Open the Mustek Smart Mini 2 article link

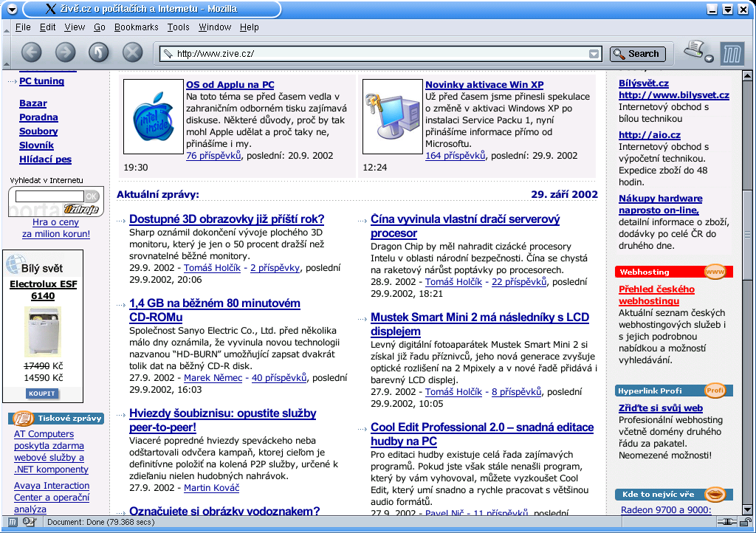click(x=480, y=324)
